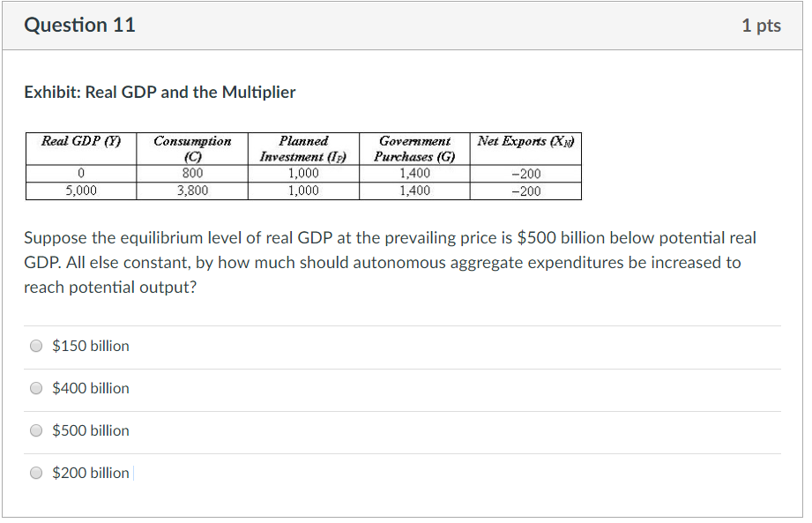Select the $150 billion answer option
Viewport: 812px width, 523px height.
36,346
